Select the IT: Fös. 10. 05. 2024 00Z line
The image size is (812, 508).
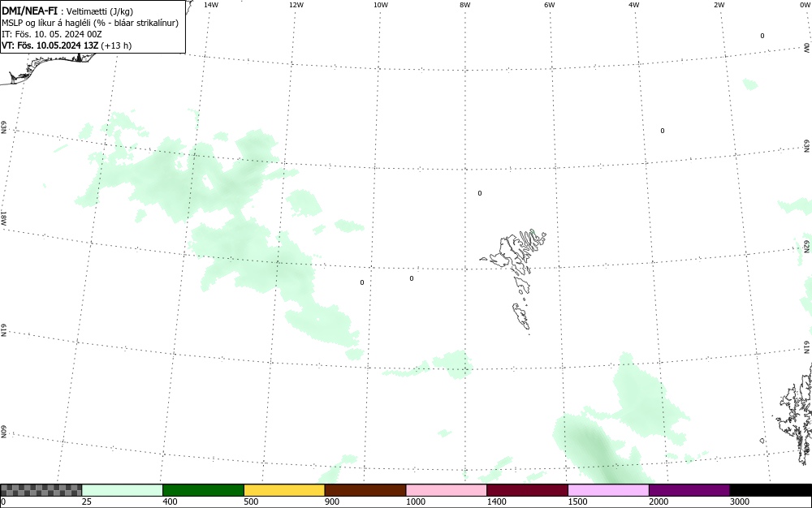[52, 34]
